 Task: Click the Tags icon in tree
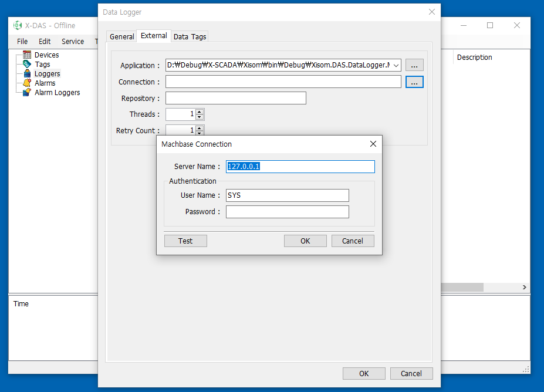point(27,64)
